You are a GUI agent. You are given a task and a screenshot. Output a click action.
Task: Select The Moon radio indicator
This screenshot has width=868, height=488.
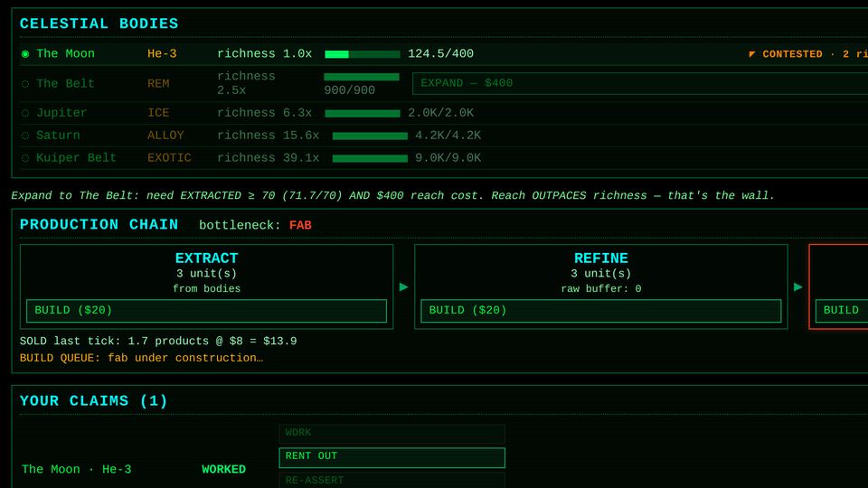pos(25,54)
